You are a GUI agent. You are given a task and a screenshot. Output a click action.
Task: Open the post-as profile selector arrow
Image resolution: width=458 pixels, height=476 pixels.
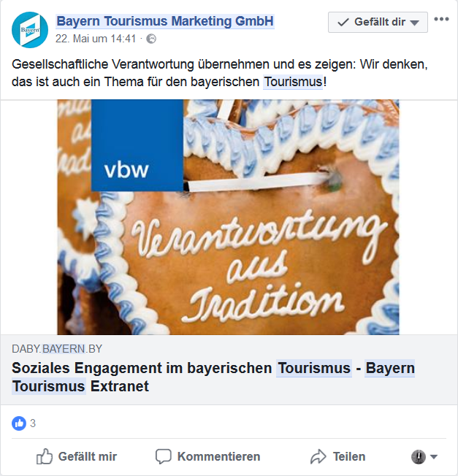[434, 457]
